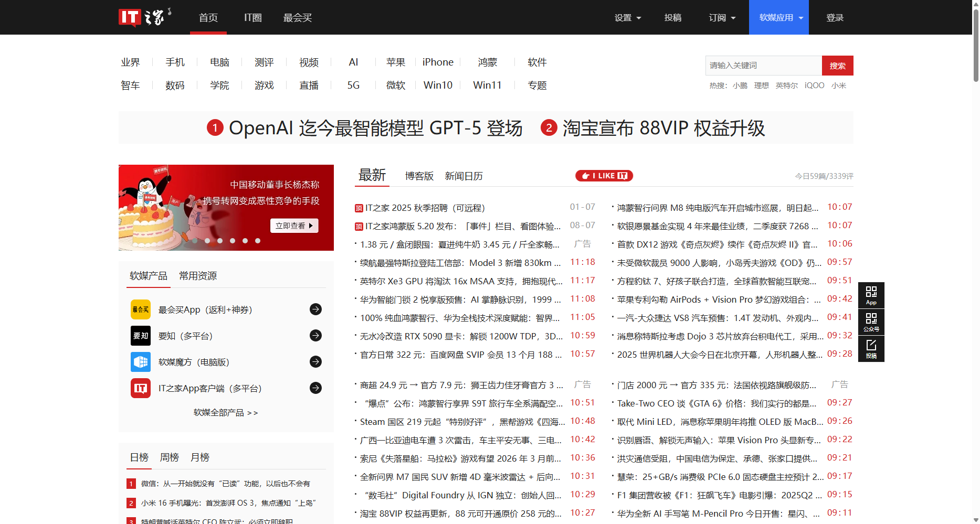
Task: Open article 华为全新 AI 手写笔 M-Pencil Pro
Action: (718, 514)
